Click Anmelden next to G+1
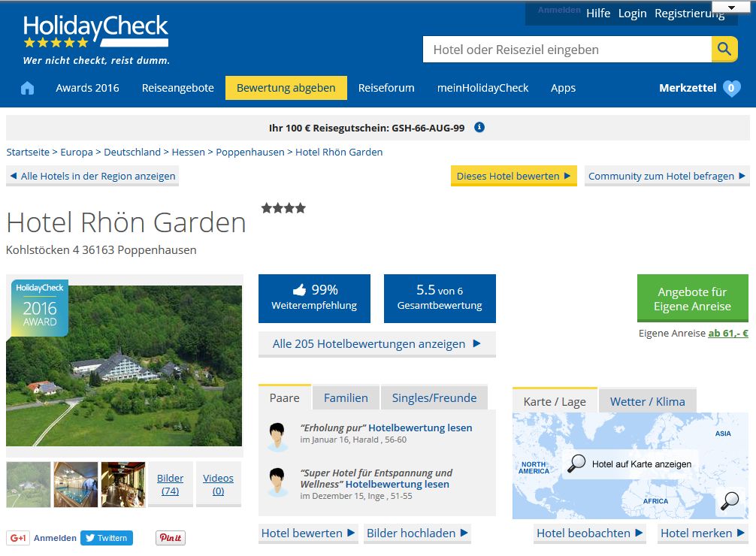The width and height of the screenshot is (756, 556). 55,538
